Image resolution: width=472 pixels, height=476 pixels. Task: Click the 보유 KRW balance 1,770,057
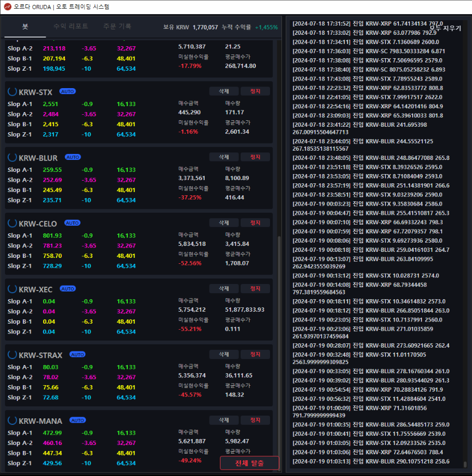(x=205, y=27)
